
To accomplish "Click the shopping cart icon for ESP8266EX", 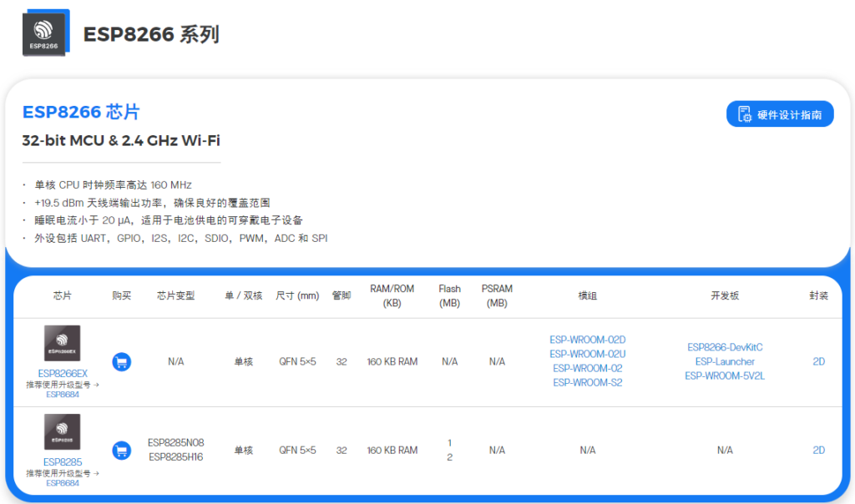I will click(122, 362).
